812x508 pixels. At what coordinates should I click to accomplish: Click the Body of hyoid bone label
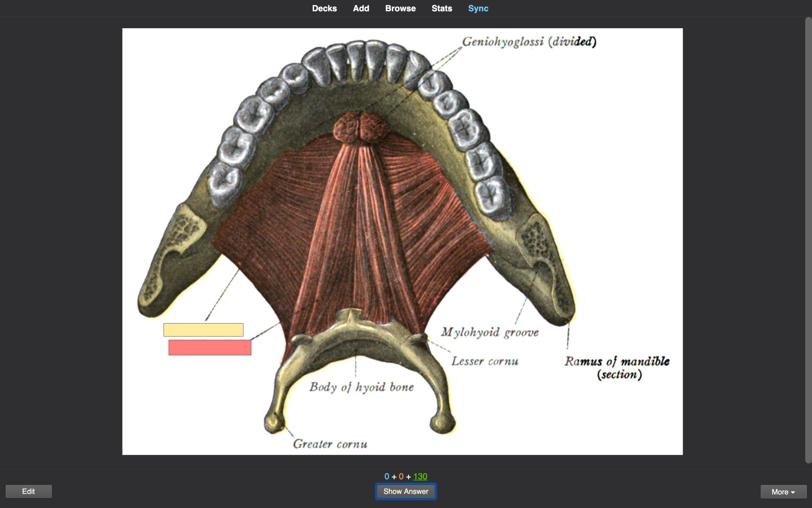click(x=361, y=387)
